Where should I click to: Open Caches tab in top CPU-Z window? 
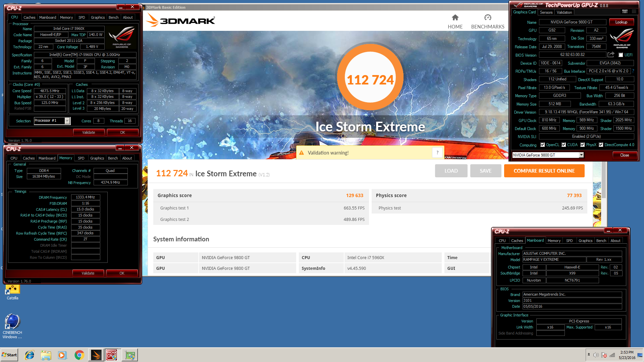coord(29,17)
